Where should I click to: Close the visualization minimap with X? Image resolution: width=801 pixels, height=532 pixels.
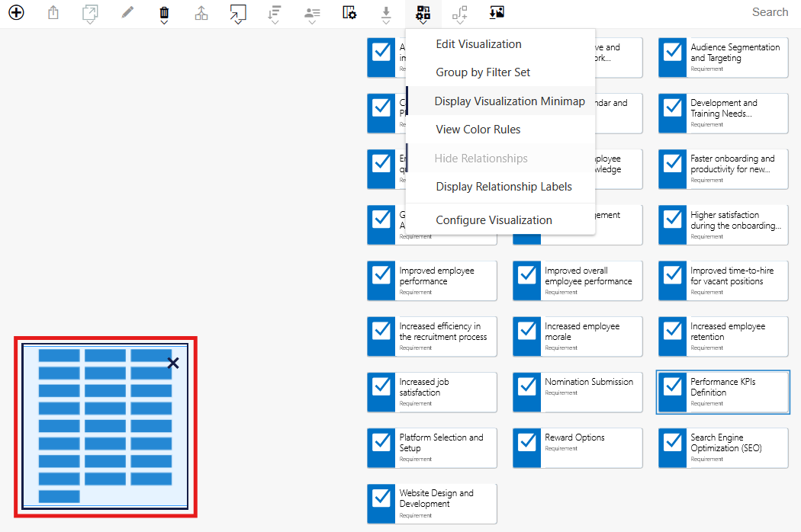pyautogui.click(x=173, y=363)
